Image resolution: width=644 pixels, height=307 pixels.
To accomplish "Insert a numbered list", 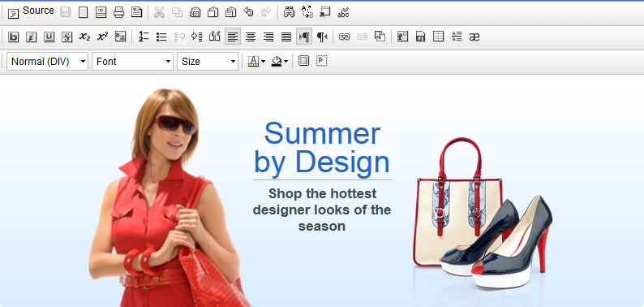I will pos(144,37).
